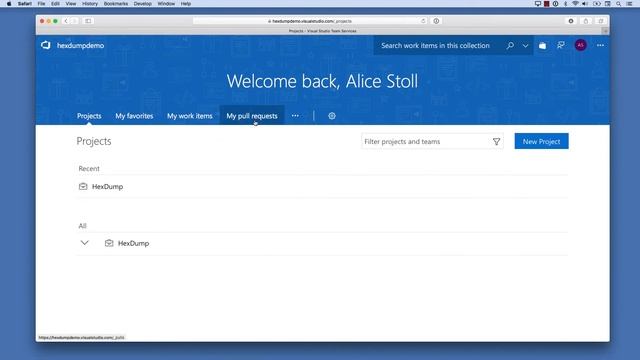640x360 pixels.
Task: Open the AS user profile avatar
Action: (x=580, y=45)
